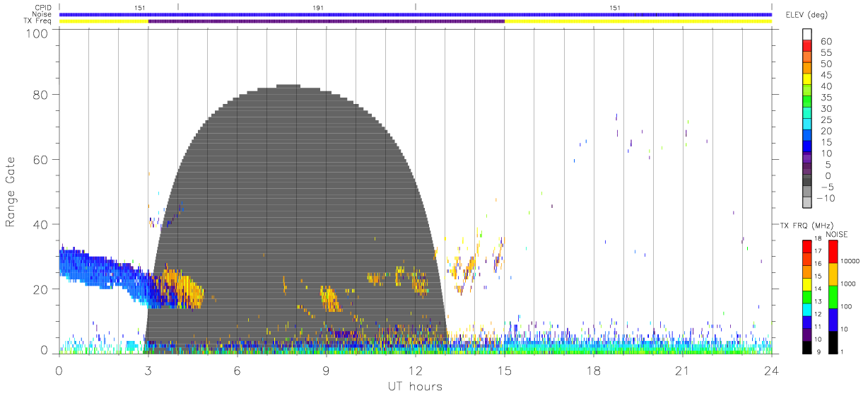Image resolution: width=868 pixels, height=401 pixels.
Task: Click the 80 tick label on Range Gate axis
Action: point(40,95)
